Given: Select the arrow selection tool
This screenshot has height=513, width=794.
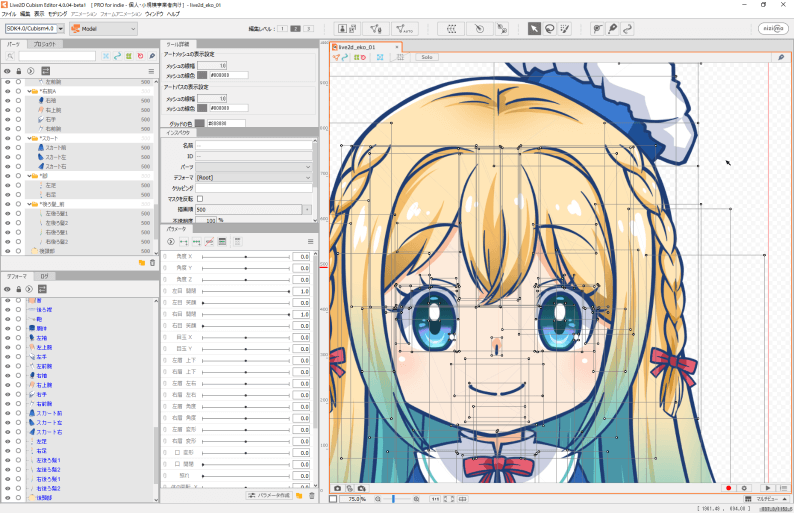Looking at the screenshot, I should tap(534, 29).
